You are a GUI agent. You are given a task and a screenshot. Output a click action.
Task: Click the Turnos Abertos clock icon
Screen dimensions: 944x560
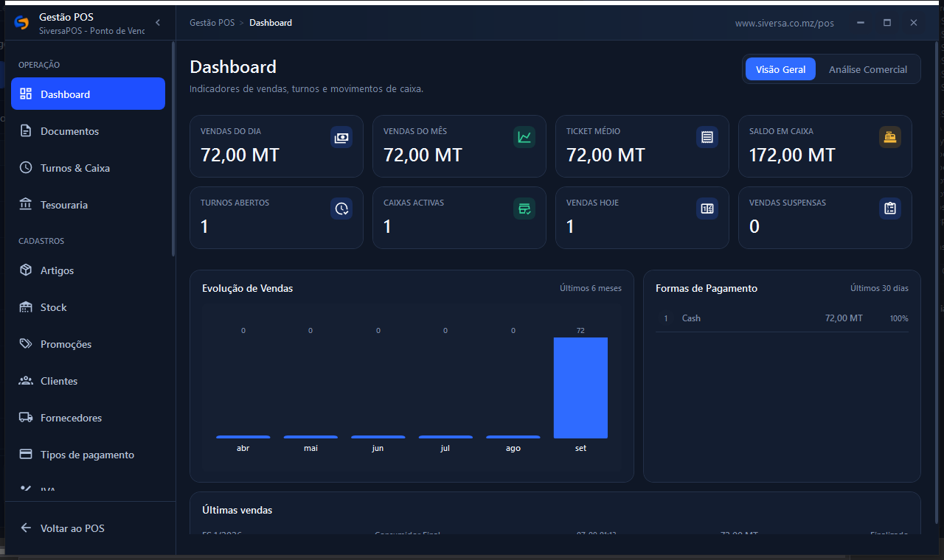(341, 209)
